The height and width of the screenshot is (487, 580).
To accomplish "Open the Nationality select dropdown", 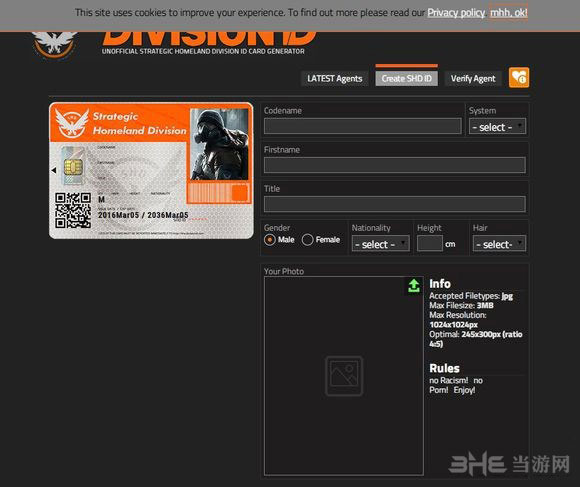I will [x=381, y=244].
